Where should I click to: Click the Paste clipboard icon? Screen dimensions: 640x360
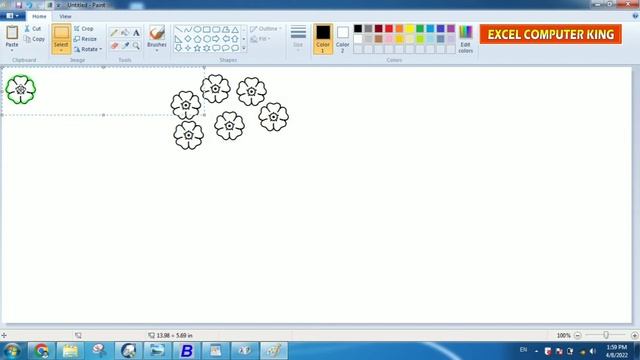point(12,33)
